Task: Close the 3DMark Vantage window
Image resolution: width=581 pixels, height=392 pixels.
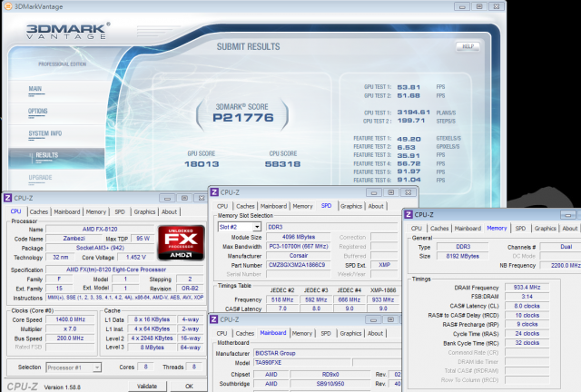Action: [497, 6]
